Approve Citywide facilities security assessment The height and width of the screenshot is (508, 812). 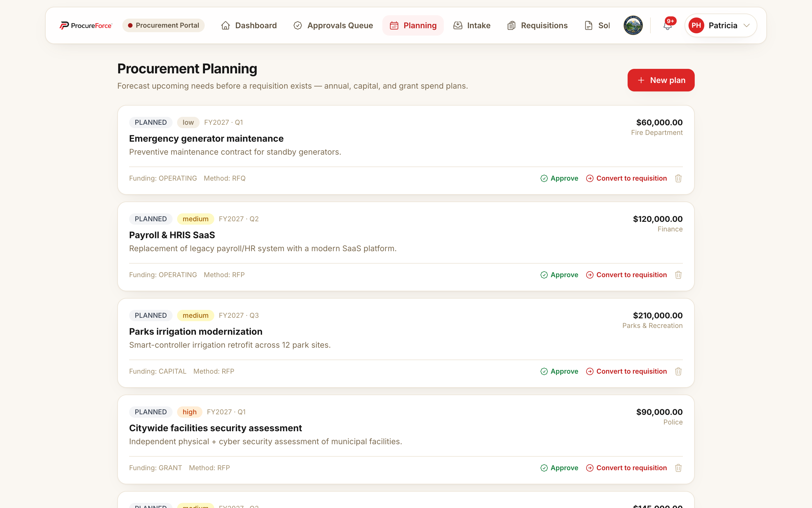559,468
